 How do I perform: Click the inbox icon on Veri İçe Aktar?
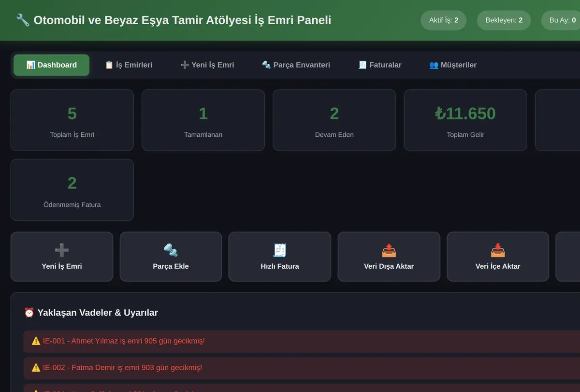coord(498,250)
